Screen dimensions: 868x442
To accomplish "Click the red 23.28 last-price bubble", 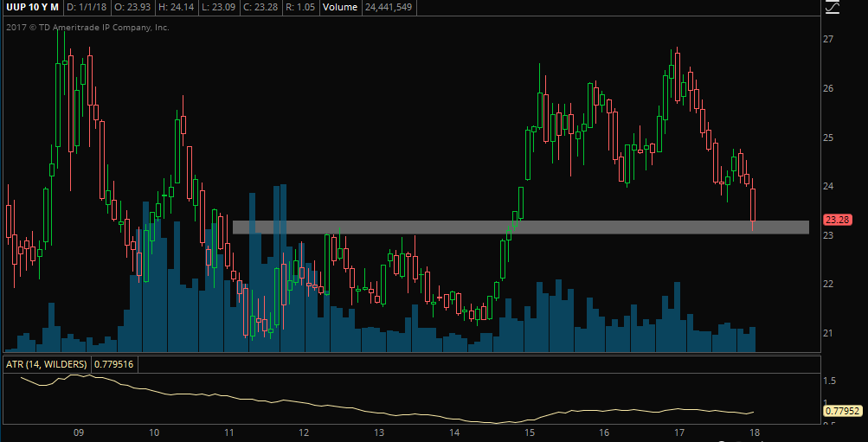I will tap(837, 221).
